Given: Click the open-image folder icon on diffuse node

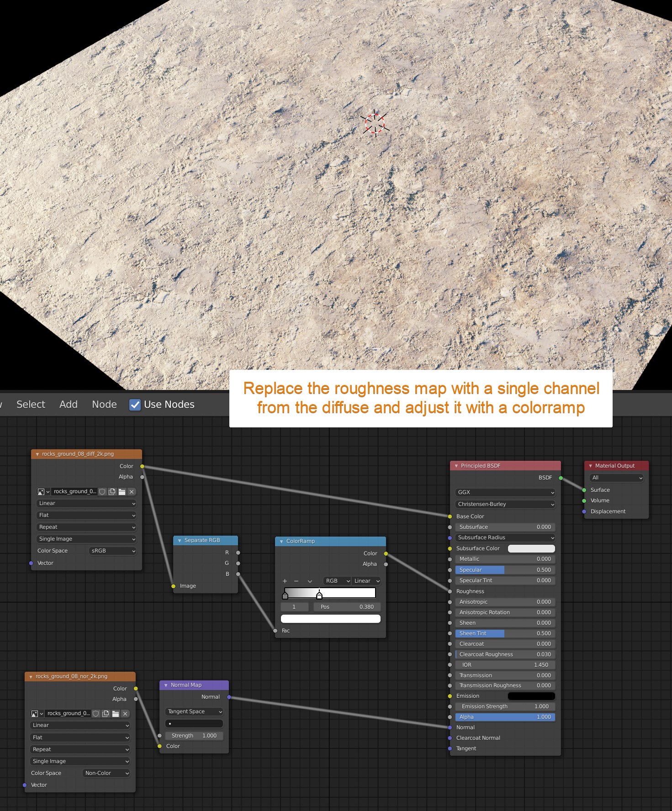Looking at the screenshot, I should [122, 492].
